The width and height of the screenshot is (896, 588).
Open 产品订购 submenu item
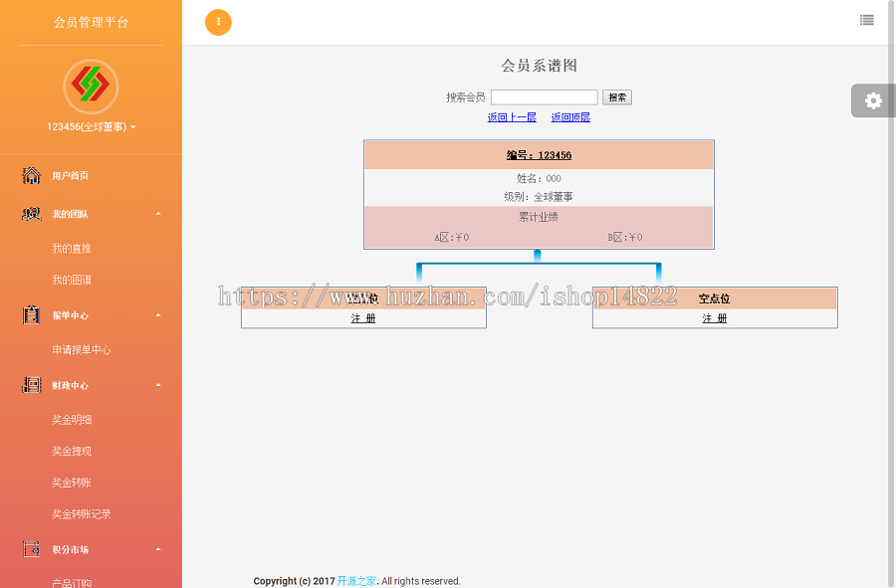coord(72,583)
